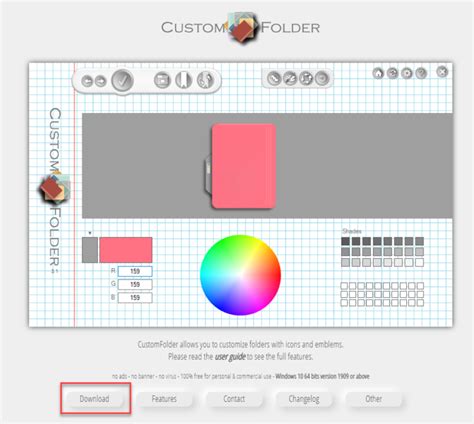Open the Contact button

[x=234, y=399]
